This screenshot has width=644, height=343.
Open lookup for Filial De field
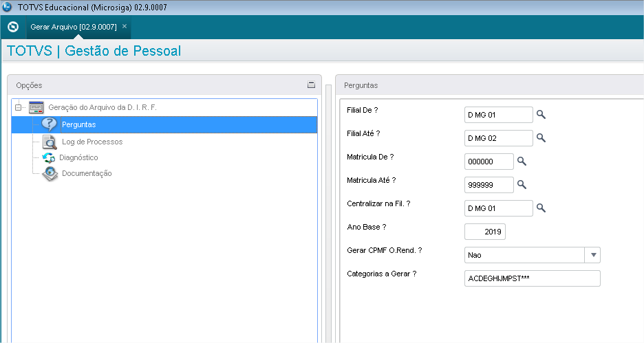[x=541, y=115]
